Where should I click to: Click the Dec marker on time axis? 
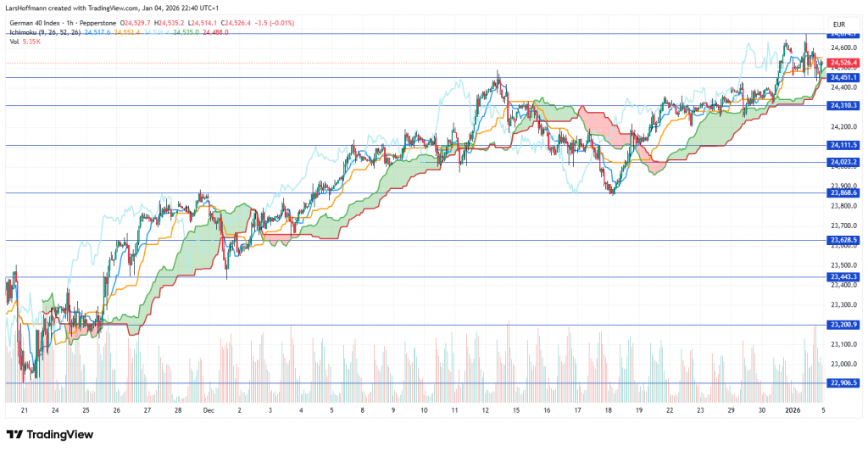(209, 409)
